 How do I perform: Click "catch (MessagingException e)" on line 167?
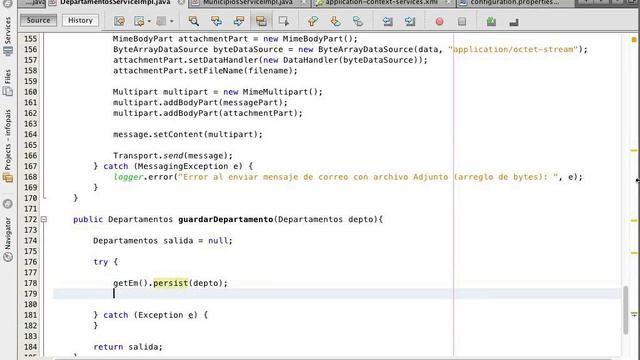(x=173, y=166)
